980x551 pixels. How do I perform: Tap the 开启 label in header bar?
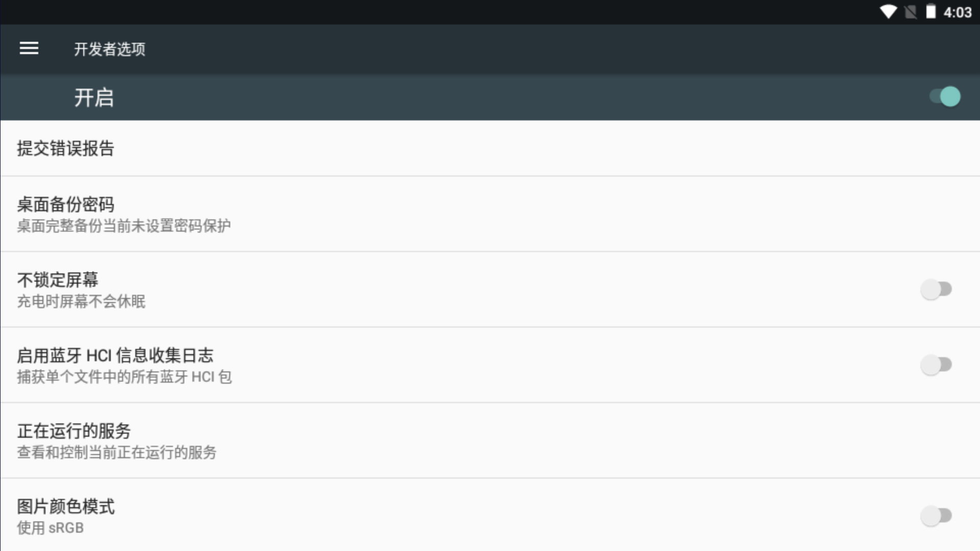(x=94, y=97)
